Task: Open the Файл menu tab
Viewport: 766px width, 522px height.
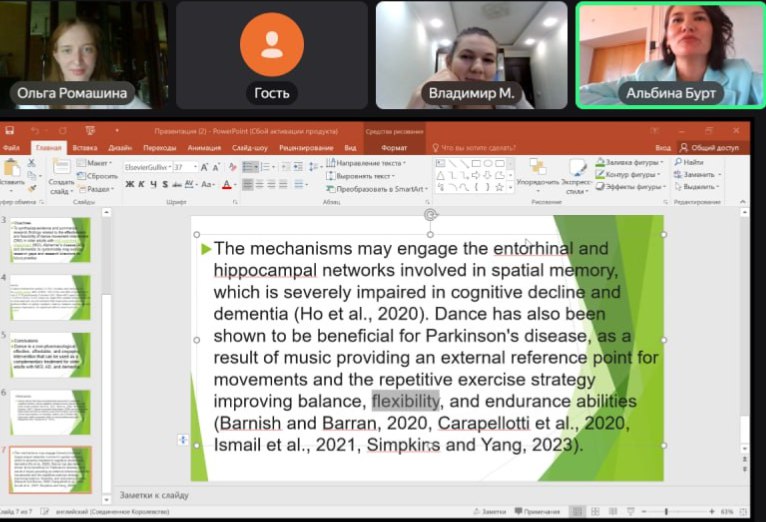Action: (11, 147)
